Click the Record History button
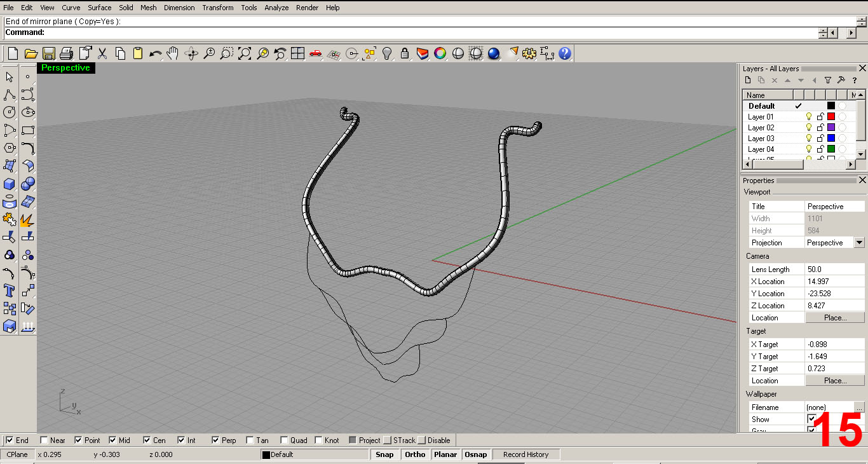This screenshot has height=464, width=868. pyautogui.click(x=526, y=454)
